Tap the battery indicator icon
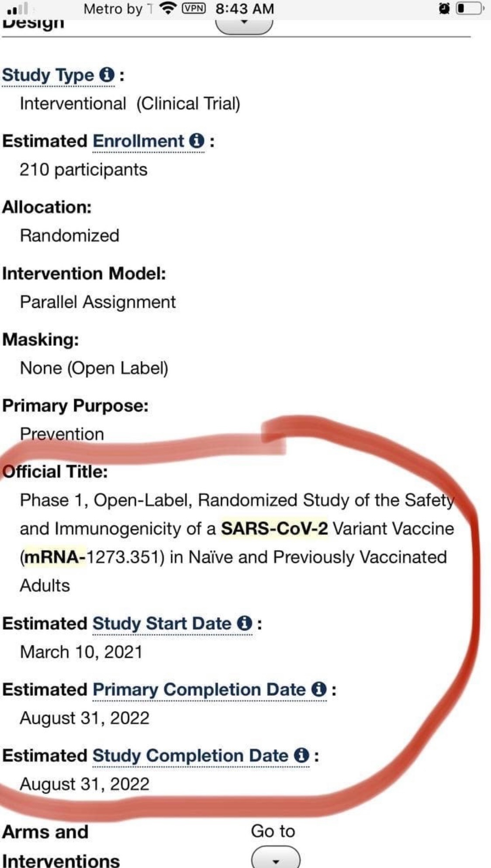 [470, 9]
